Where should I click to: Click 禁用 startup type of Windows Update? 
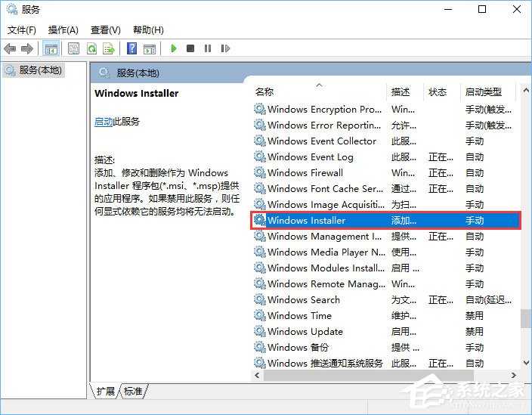point(475,331)
